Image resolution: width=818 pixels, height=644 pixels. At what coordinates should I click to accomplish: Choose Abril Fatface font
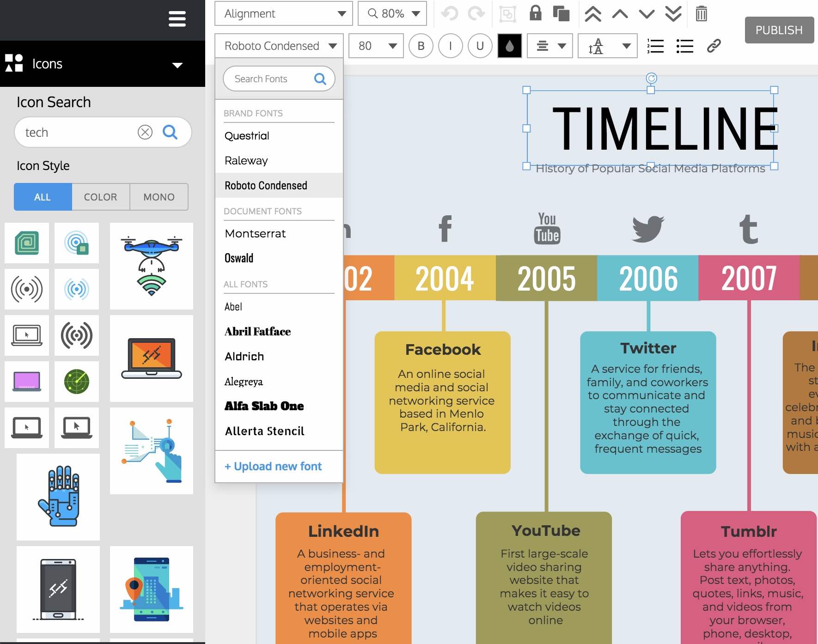pos(279,331)
